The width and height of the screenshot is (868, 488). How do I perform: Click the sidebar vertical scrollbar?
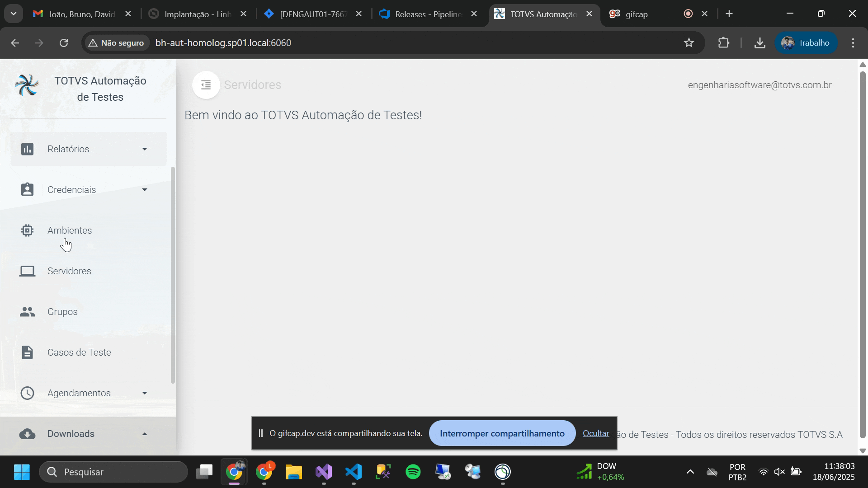[x=173, y=276]
